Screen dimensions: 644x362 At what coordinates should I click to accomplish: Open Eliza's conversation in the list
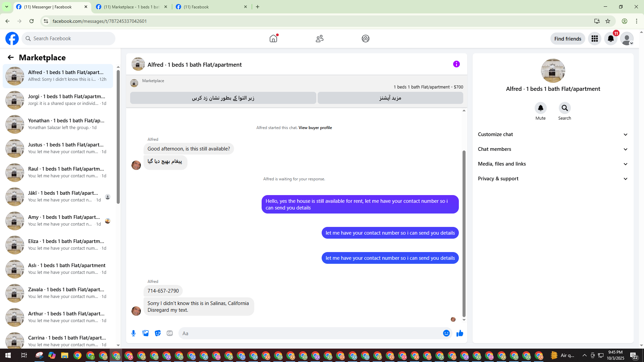(58, 245)
